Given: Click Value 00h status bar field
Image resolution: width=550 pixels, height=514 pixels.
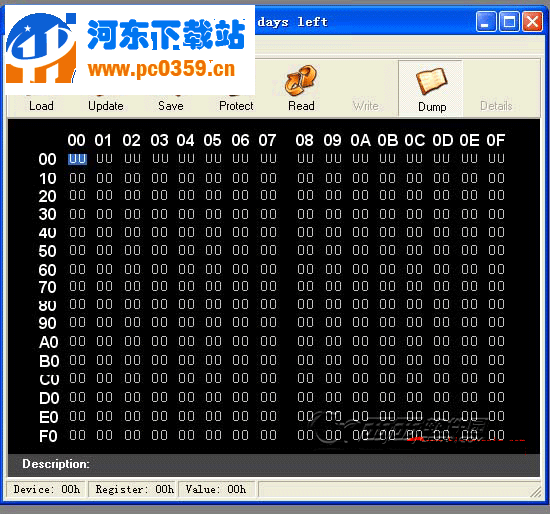Looking at the screenshot, I should tap(216, 489).
